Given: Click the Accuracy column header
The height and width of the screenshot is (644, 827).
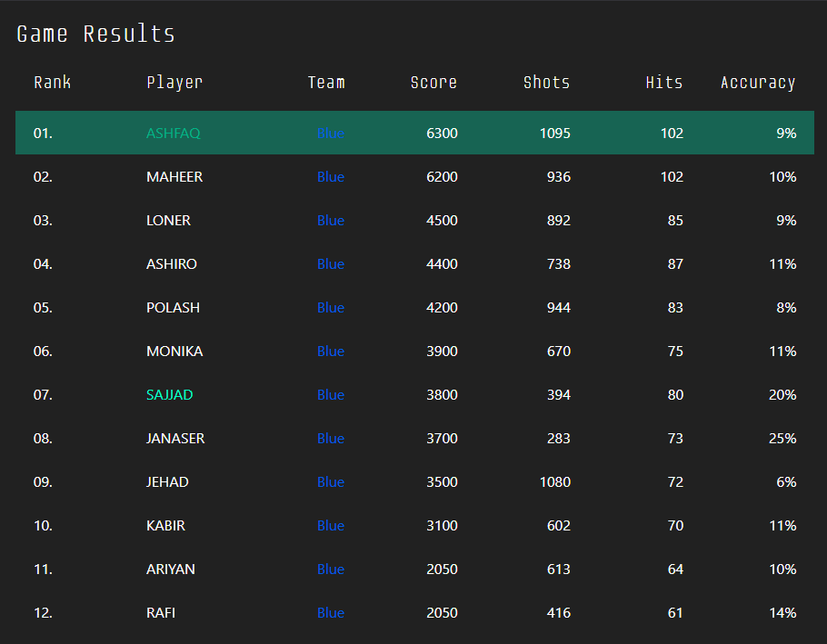Looking at the screenshot, I should [x=758, y=83].
